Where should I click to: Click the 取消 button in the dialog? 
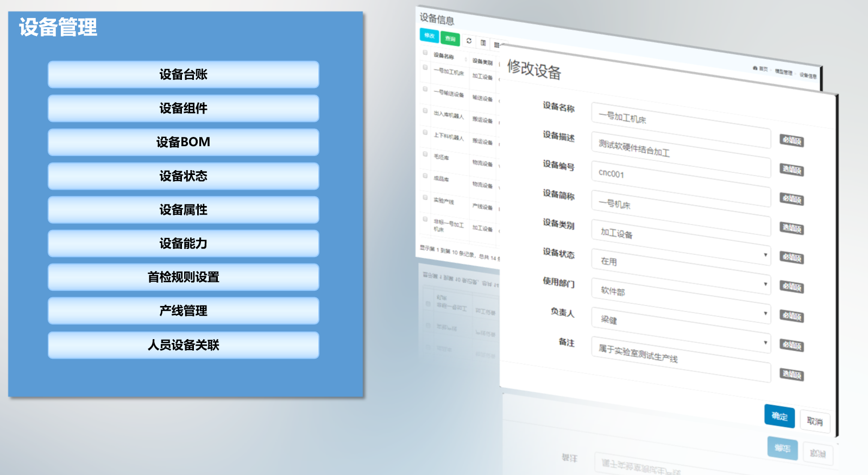[815, 421]
